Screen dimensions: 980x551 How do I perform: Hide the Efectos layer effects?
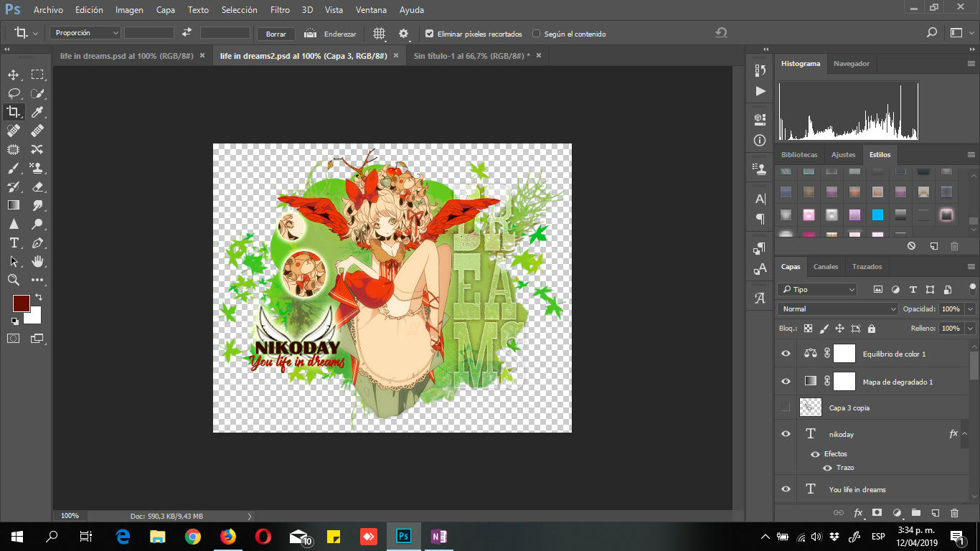pos(815,454)
